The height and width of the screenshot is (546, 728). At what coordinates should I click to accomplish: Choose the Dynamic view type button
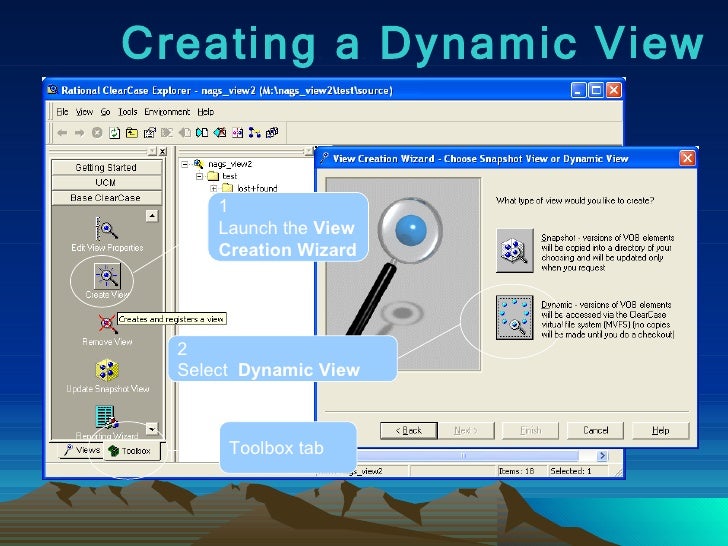pyautogui.click(x=514, y=318)
